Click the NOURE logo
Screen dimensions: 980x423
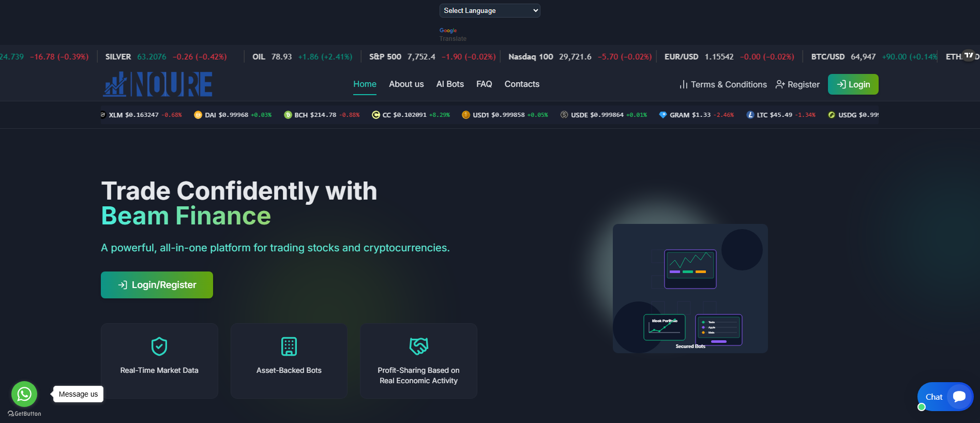158,84
